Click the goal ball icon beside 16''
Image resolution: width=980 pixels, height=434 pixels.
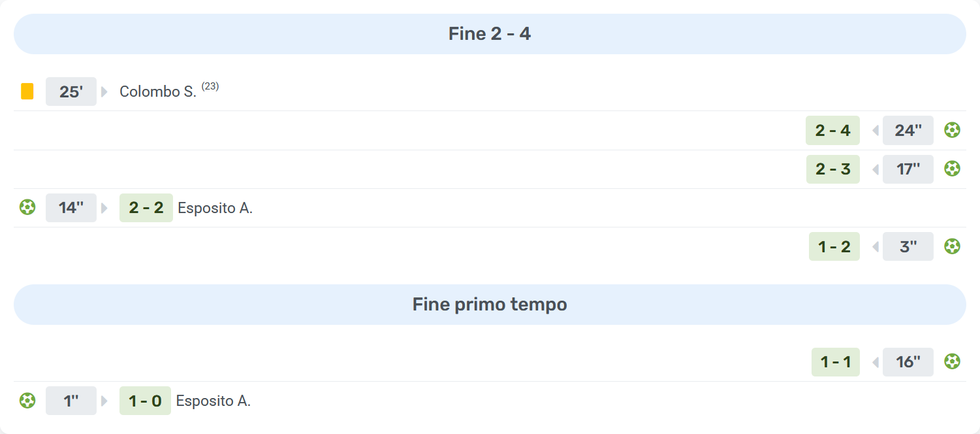952,361
